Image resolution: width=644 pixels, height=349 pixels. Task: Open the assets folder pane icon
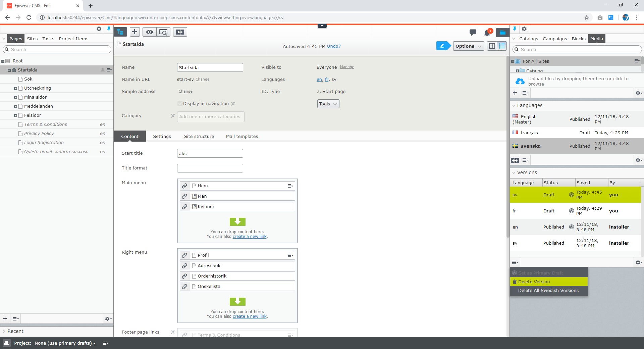pos(502,32)
